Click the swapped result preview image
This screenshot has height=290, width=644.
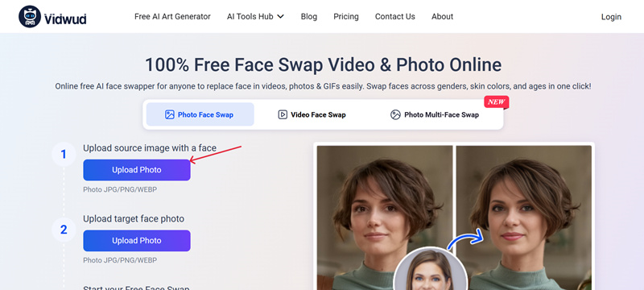524,217
